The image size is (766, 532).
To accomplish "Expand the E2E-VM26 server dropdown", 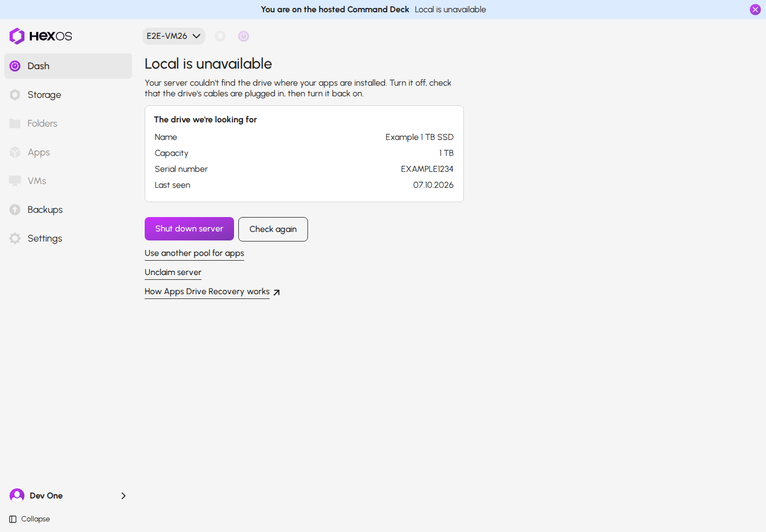I will pyautogui.click(x=174, y=36).
